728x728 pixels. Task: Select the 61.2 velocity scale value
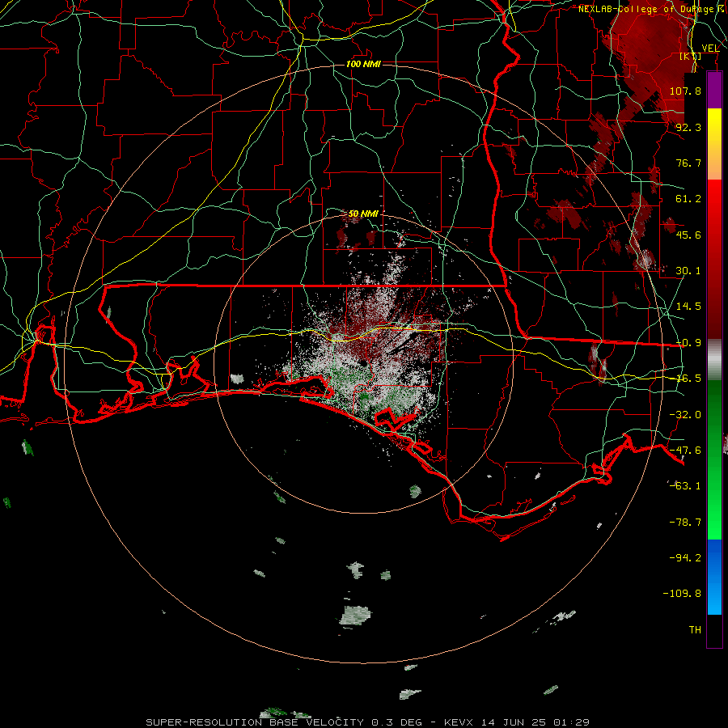(x=688, y=199)
